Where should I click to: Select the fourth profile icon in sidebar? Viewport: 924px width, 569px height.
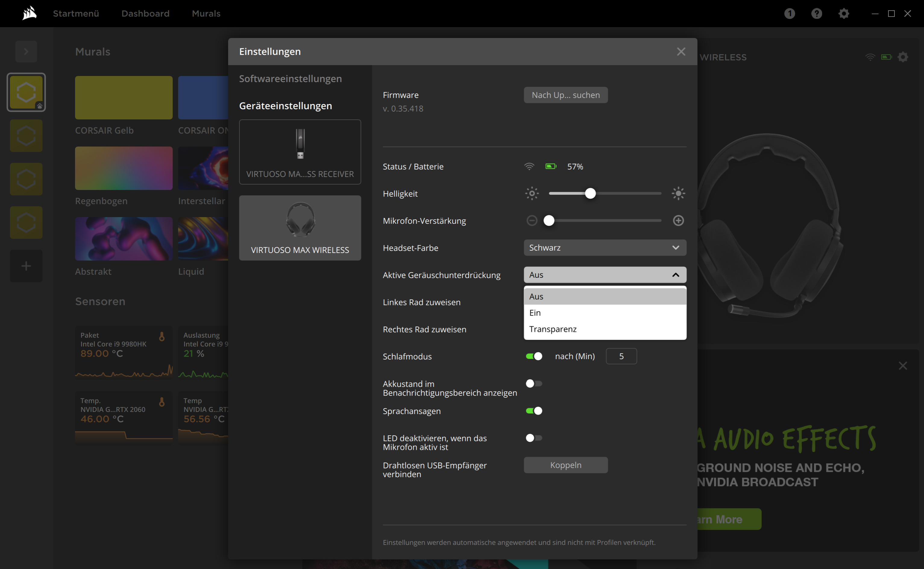point(26,223)
